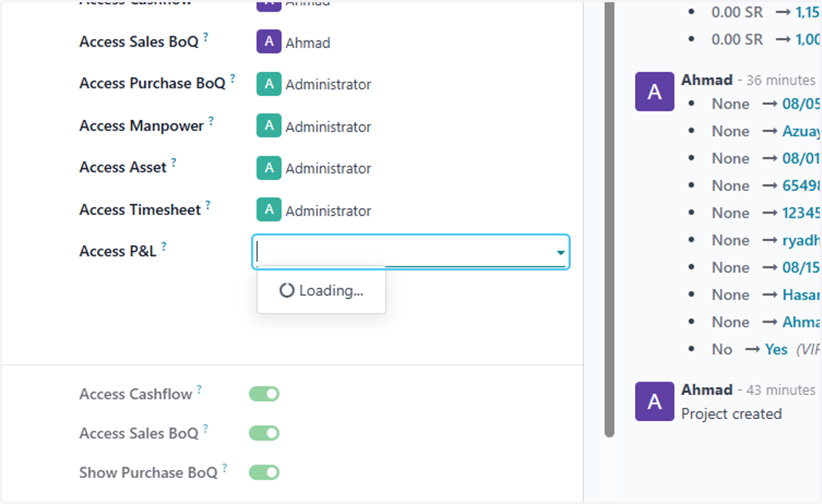Click the '43 minutes' timestamp text

[x=781, y=390]
